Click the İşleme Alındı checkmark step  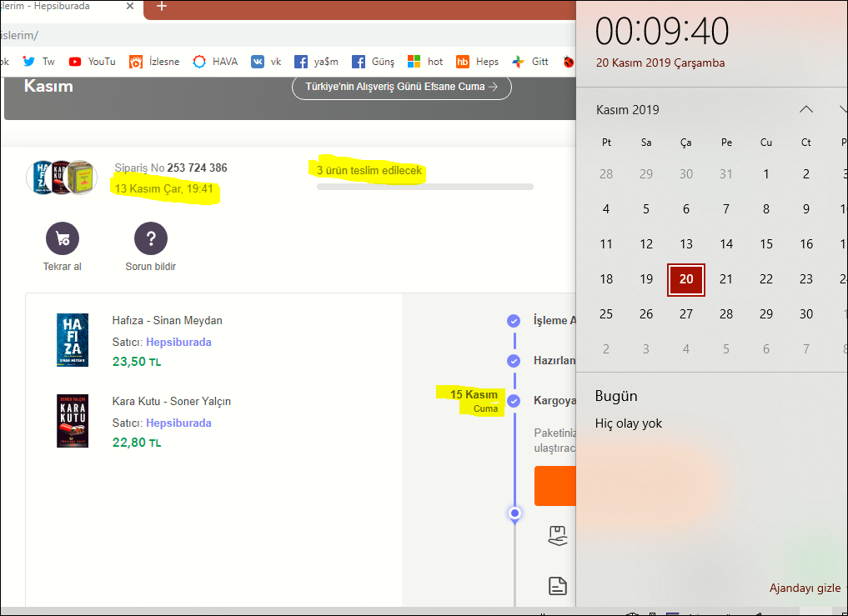[x=514, y=321]
